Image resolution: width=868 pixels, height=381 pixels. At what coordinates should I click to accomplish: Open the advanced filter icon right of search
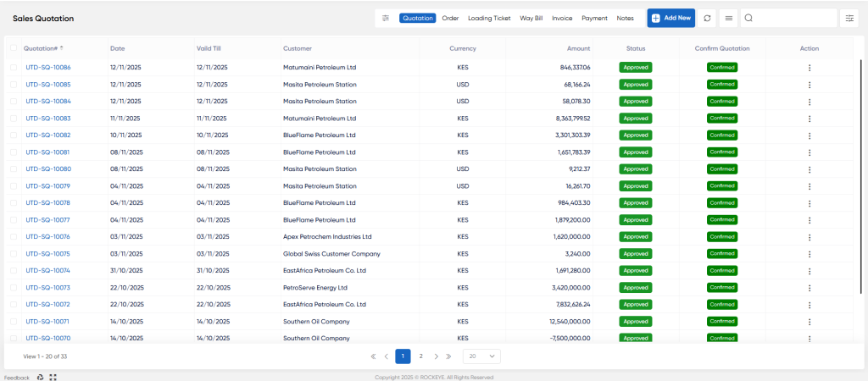click(849, 19)
